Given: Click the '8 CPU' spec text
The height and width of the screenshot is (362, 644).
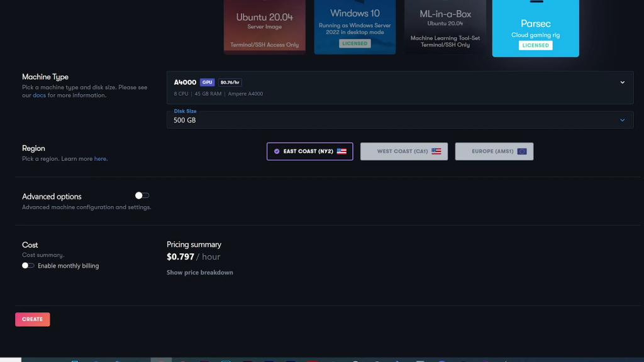Looking at the screenshot, I should pyautogui.click(x=181, y=94).
